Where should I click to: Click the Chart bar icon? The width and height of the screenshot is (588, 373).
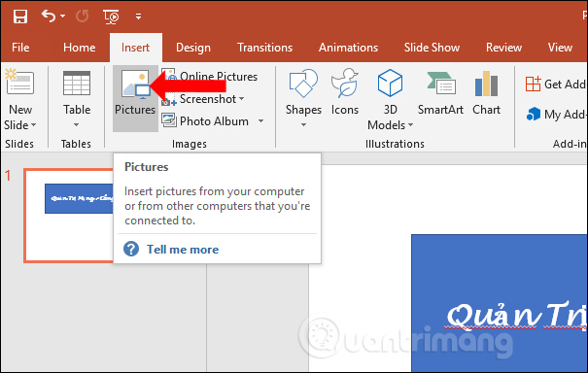[x=486, y=84]
